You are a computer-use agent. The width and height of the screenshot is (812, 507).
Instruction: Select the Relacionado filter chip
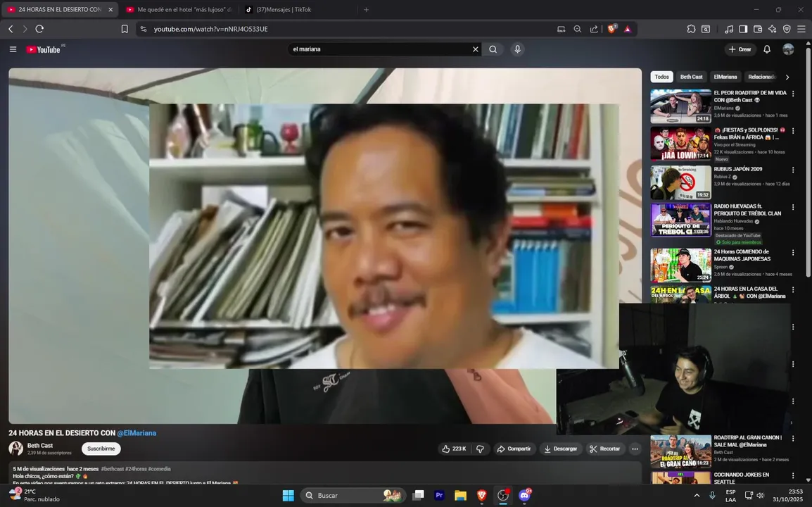(x=761, y=77)
